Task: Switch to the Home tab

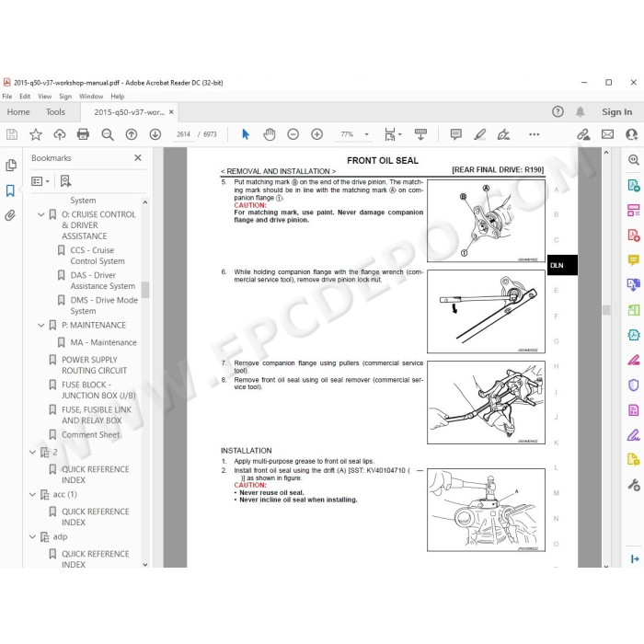Action: pos(18,111)
